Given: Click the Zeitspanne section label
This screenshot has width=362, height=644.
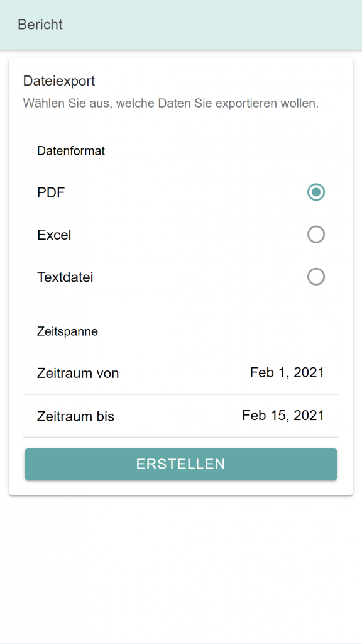Looking at the screenshot, I should [x=68, y=331].
